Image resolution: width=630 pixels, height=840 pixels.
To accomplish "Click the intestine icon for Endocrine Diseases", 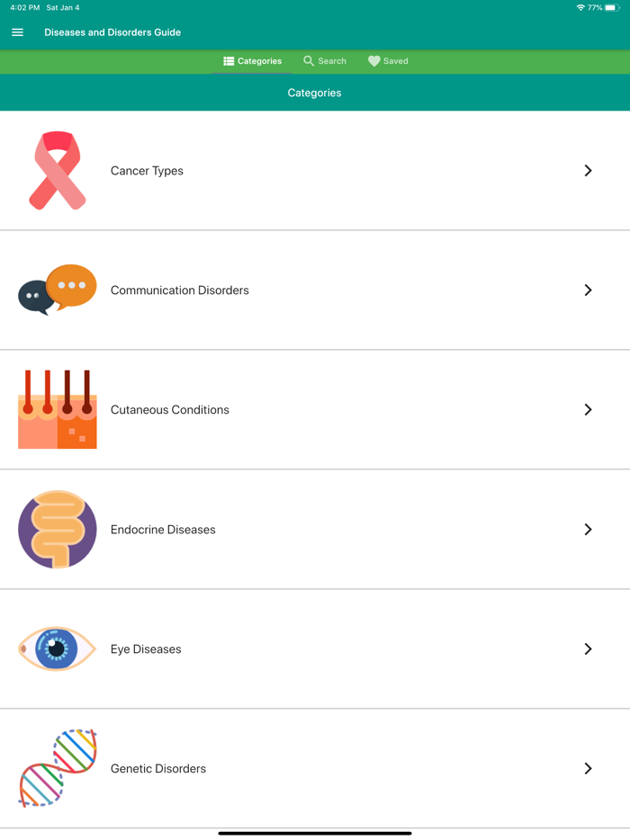I will [x=57, y=529].
